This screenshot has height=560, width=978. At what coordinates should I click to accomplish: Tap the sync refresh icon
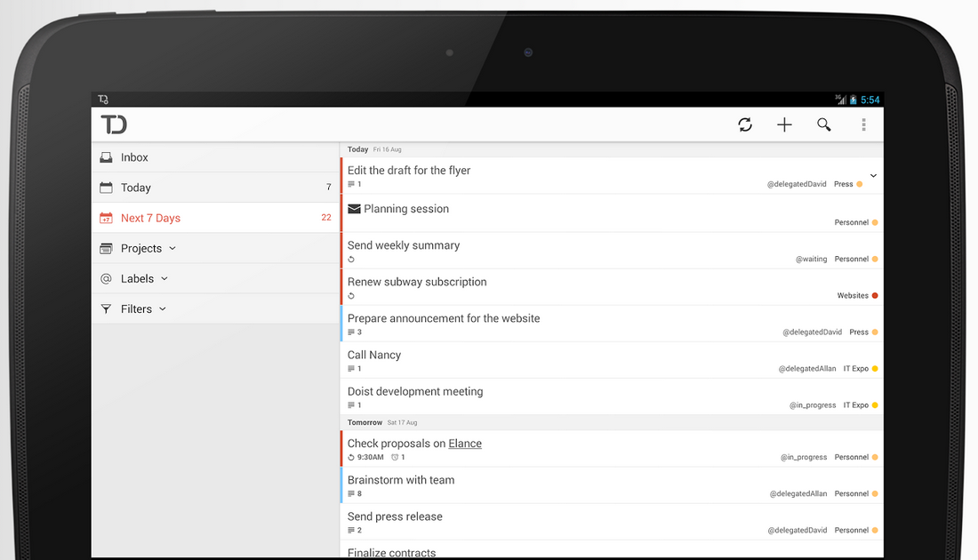click(745, 125)
